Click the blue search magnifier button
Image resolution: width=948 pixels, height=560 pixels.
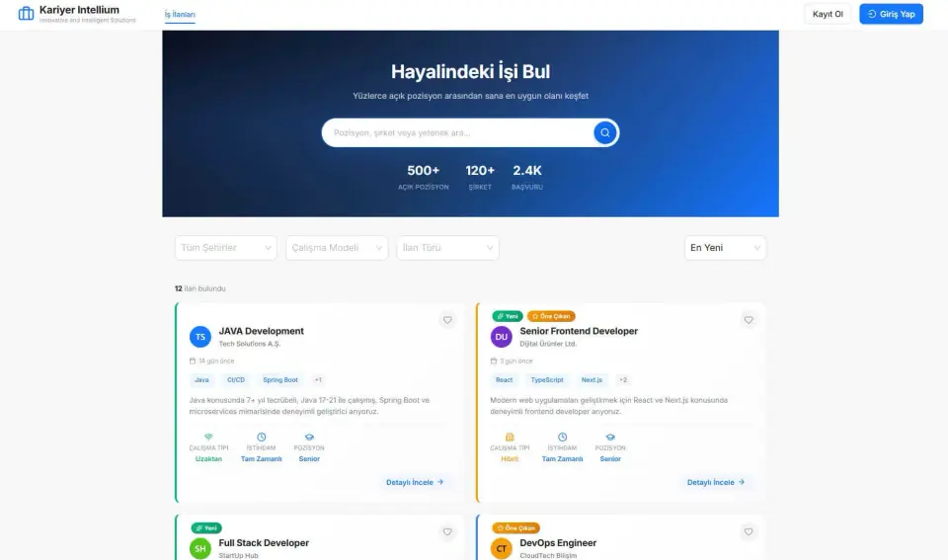[604, 132]
